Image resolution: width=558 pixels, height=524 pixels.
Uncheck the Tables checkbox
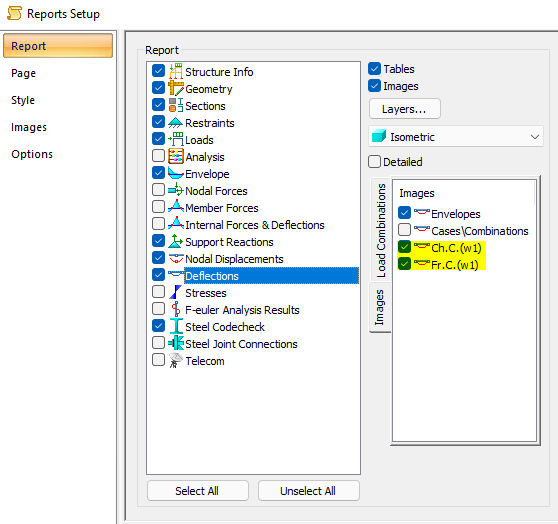[x=374, y=68]
